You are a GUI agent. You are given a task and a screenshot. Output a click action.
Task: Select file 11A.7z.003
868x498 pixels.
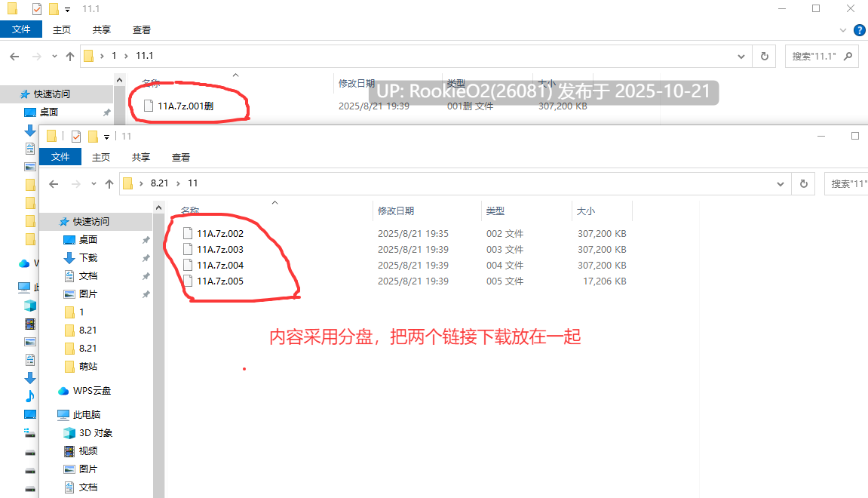point(220,250)
